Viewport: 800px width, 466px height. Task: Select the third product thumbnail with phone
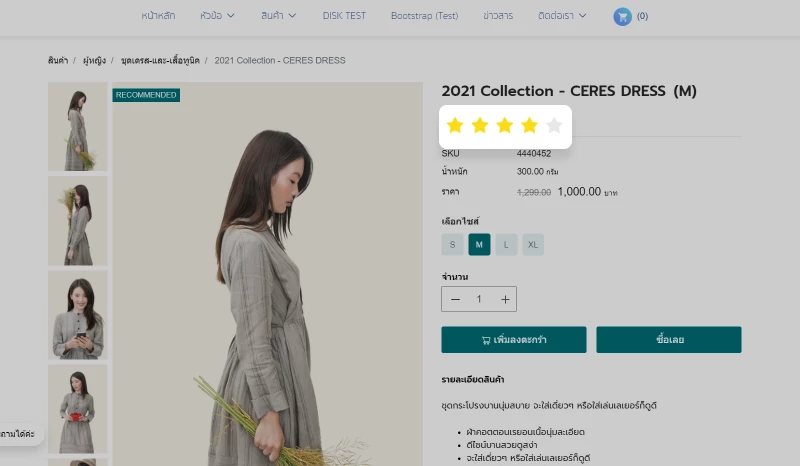[x=77, y=314]
